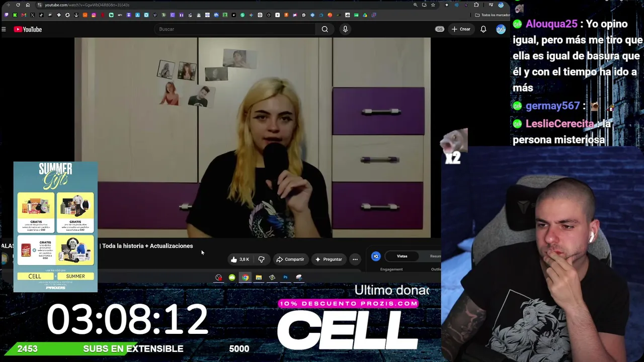Viewport: 644px width, 362px height.
Task: Open the site information icon beside the URL
Action: (40, 5)
